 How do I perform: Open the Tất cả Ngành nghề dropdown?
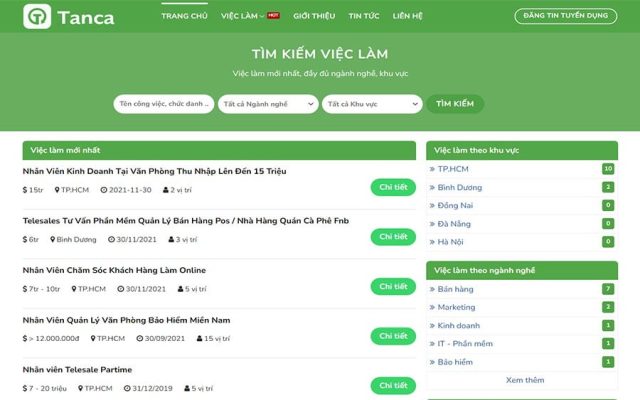(268, 104)
